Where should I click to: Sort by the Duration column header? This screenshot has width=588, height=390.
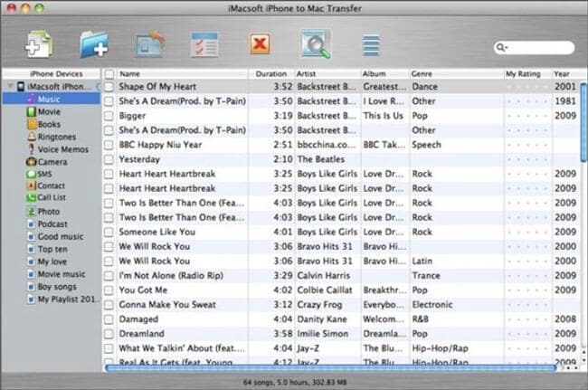(x=271, y=74)
